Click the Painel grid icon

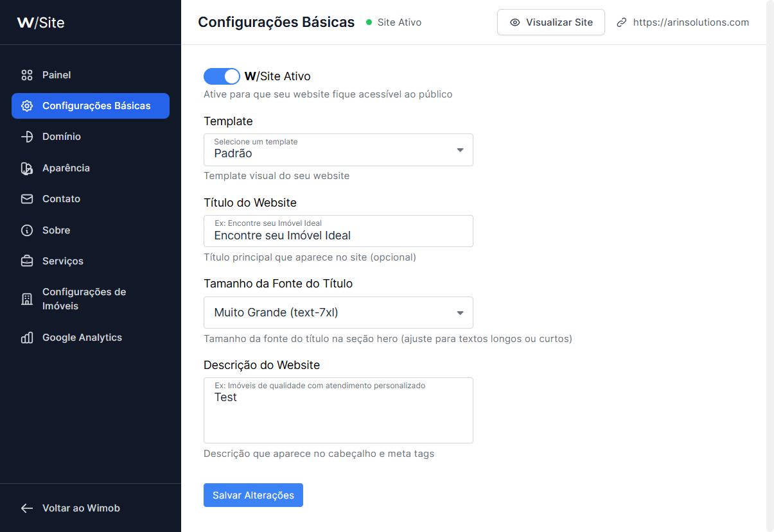[27, 75]
